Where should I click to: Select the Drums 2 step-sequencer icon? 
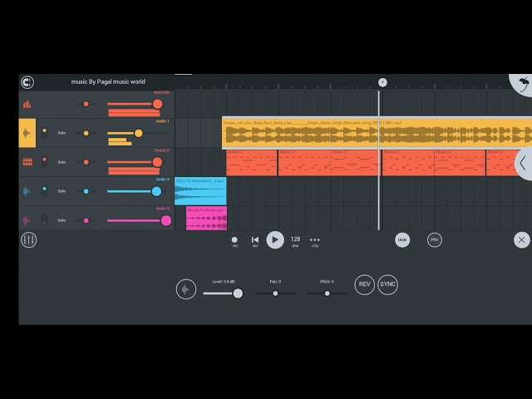[x=27, y=162]
